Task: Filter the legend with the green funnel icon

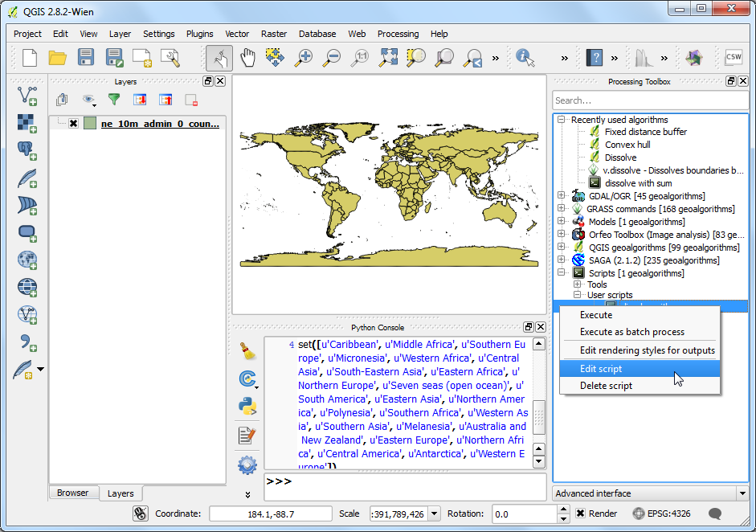Action: pos(114,100)
